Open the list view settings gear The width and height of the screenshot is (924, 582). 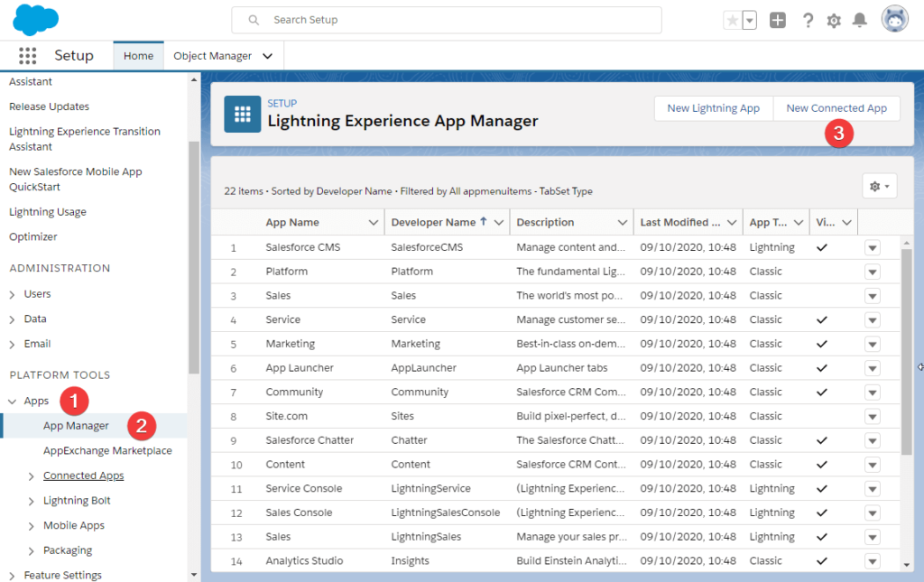coord(879,186)
